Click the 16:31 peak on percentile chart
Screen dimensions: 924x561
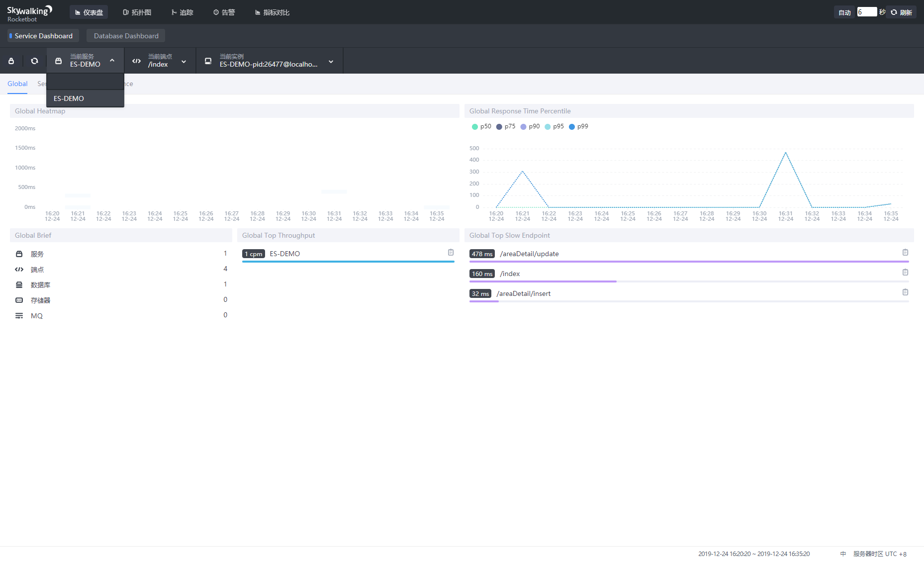pos(786,153)
